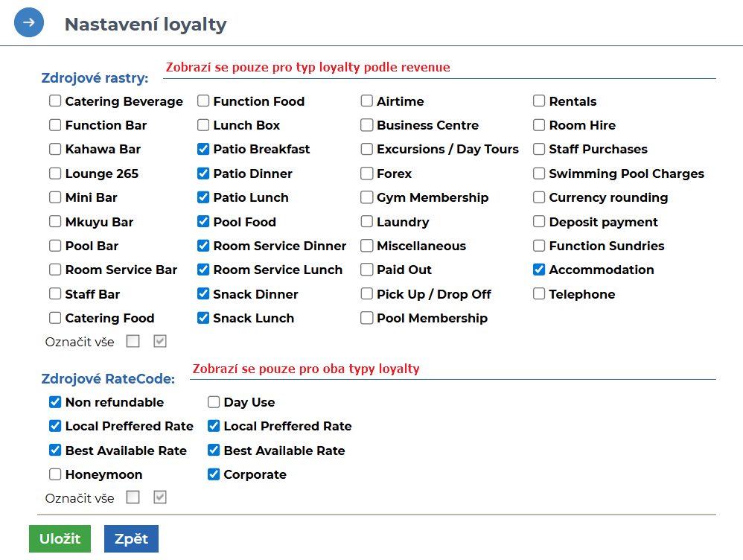Click the blue arrow circle icon
This screenshot has height=560, width=743.
[x=29, y=22]
